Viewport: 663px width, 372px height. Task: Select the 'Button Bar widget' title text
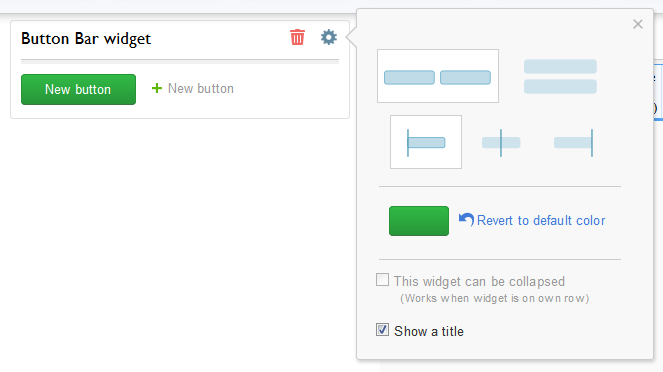point(86,39)
